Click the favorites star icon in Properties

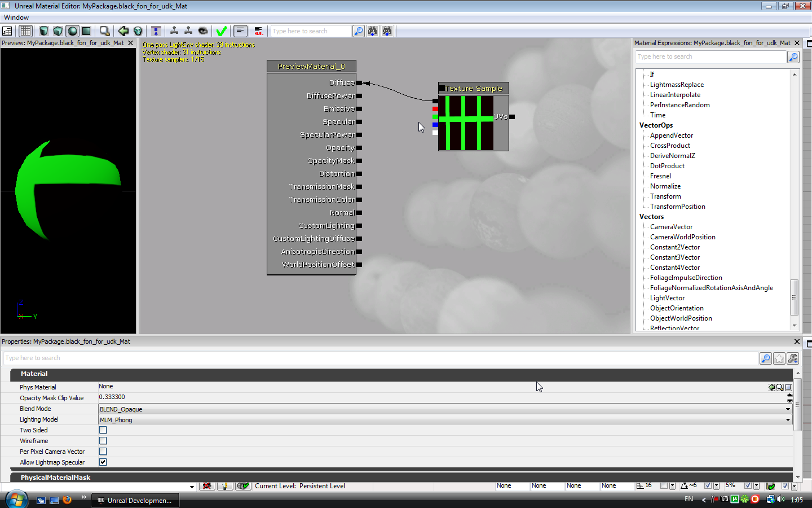[779, 358]
